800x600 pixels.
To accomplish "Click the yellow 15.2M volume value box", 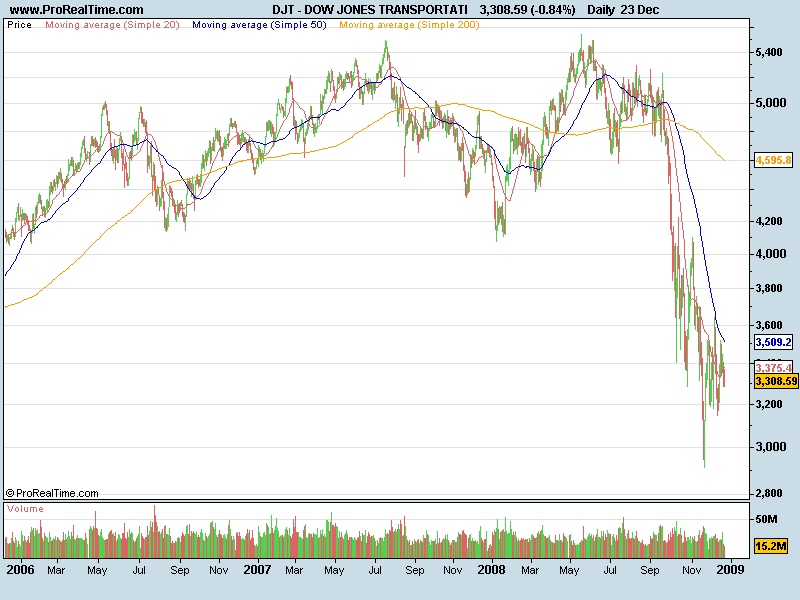I will tap(770, 546).
